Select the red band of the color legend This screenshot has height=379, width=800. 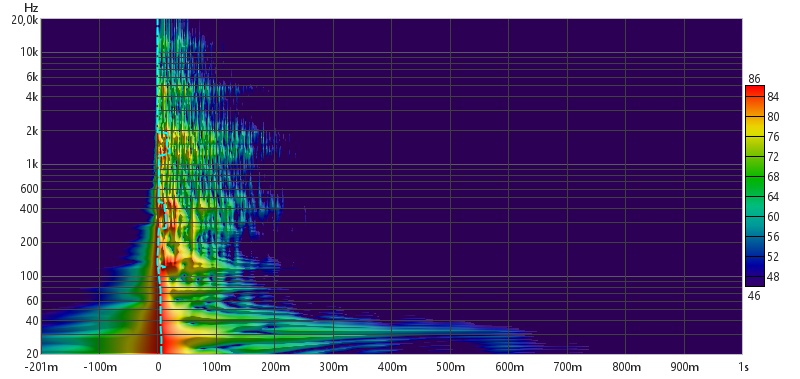point(755,92)
